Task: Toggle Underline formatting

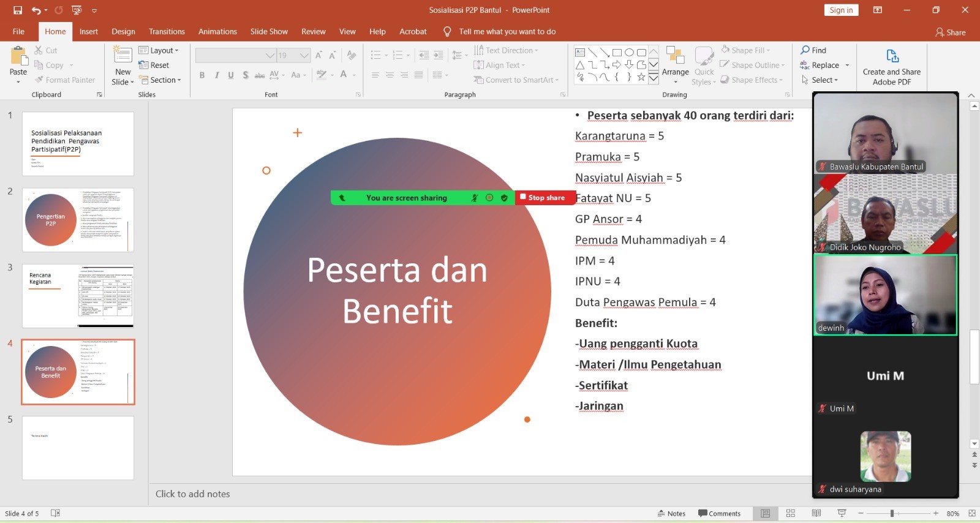Action: (x=231, y=75)
